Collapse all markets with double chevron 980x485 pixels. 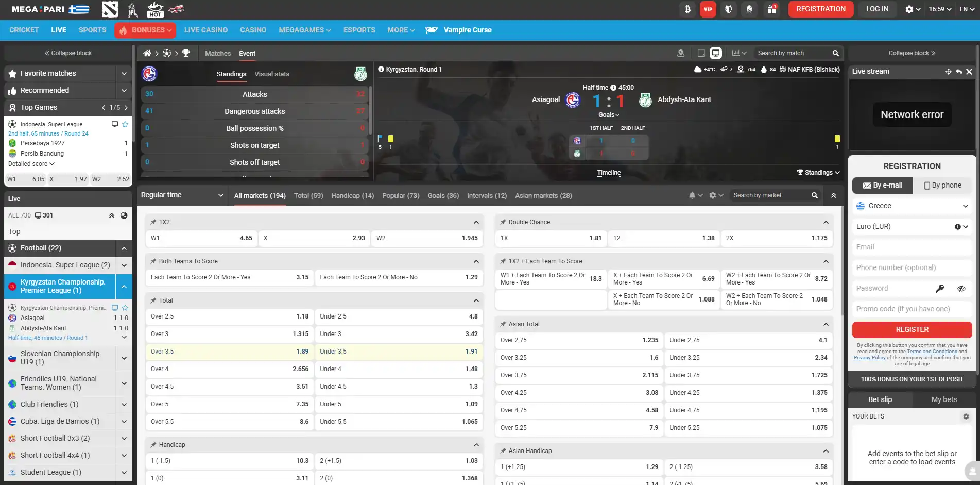click(x=833, y=195)
